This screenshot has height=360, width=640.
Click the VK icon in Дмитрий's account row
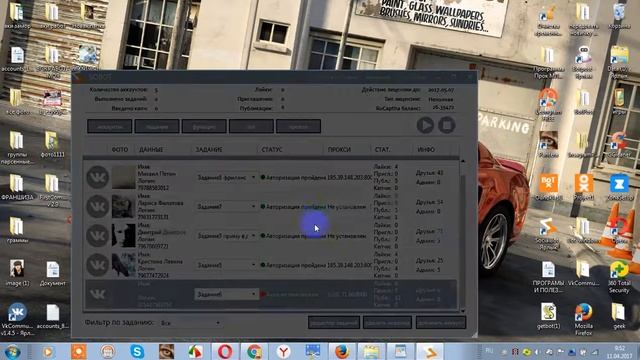pyautogui.click(x=98, y=236)
